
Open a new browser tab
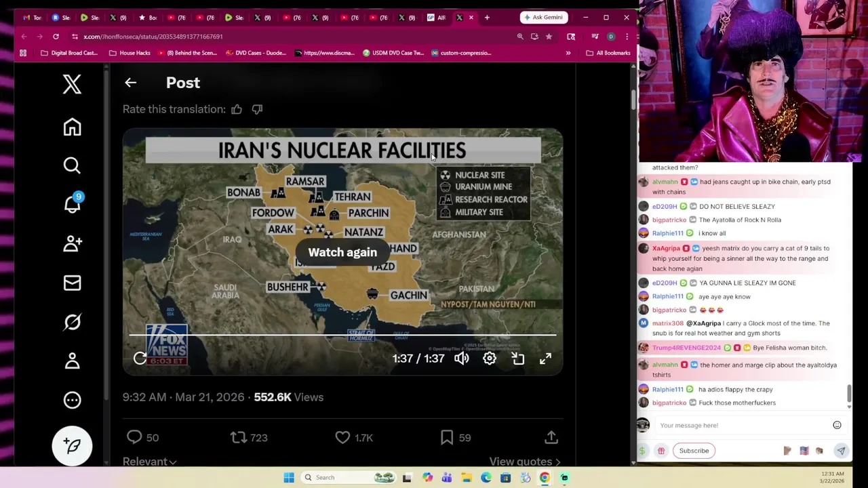click(x=487, y=17)
